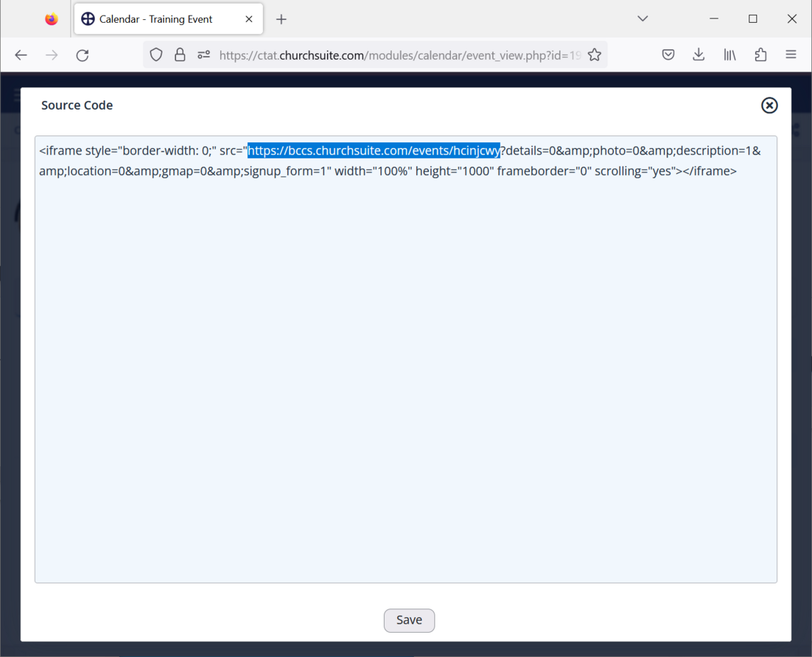This screenshot has width=812, height=657.
Task: Click 'frameborder="0"' attribute text
Action: pos(544,171)
